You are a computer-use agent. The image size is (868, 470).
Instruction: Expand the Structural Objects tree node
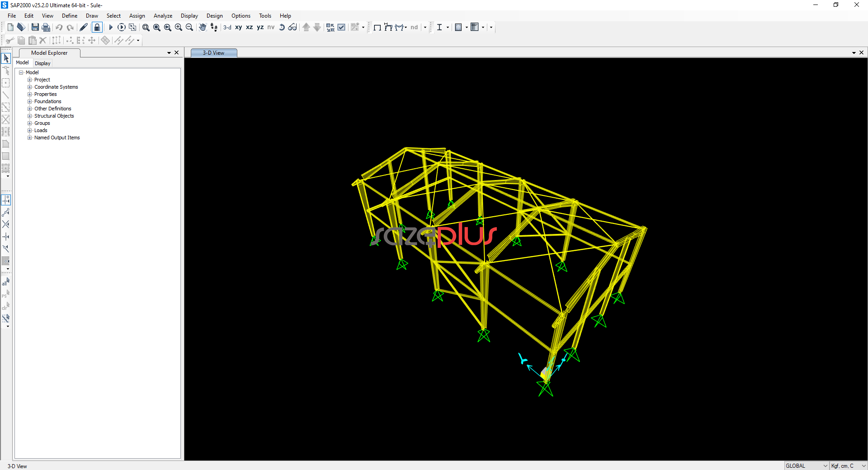coord(30,116)
